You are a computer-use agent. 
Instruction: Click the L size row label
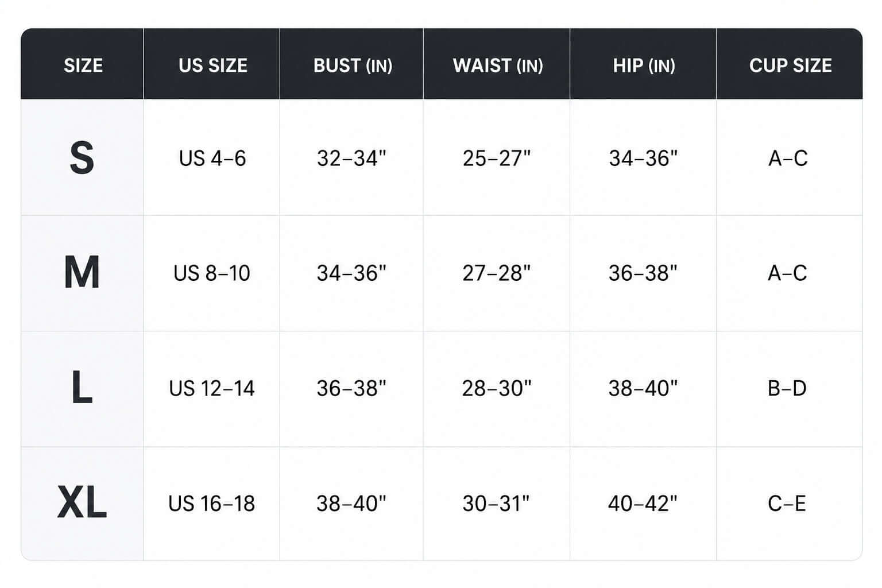click(82, 388)
